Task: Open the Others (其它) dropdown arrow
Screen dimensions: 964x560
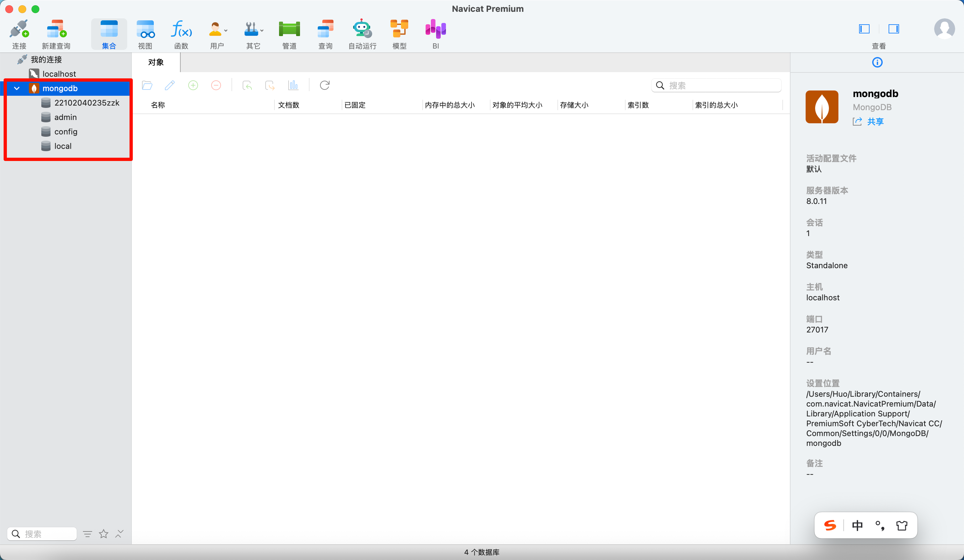Action: pyautogui.click(x=262, y=30)
